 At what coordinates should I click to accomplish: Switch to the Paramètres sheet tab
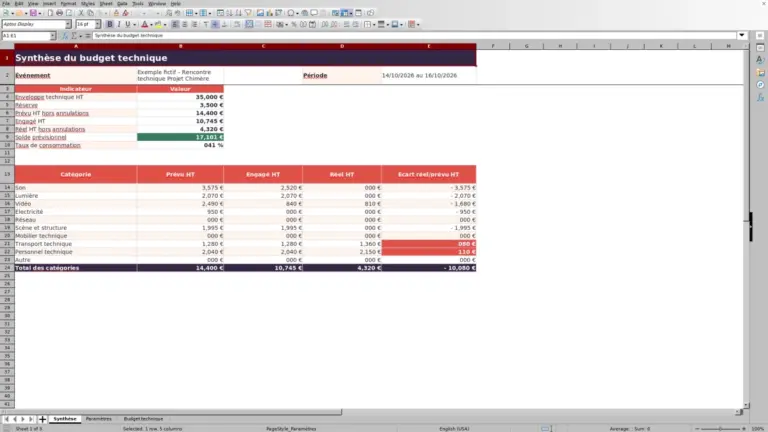click(x=98, y=419)
